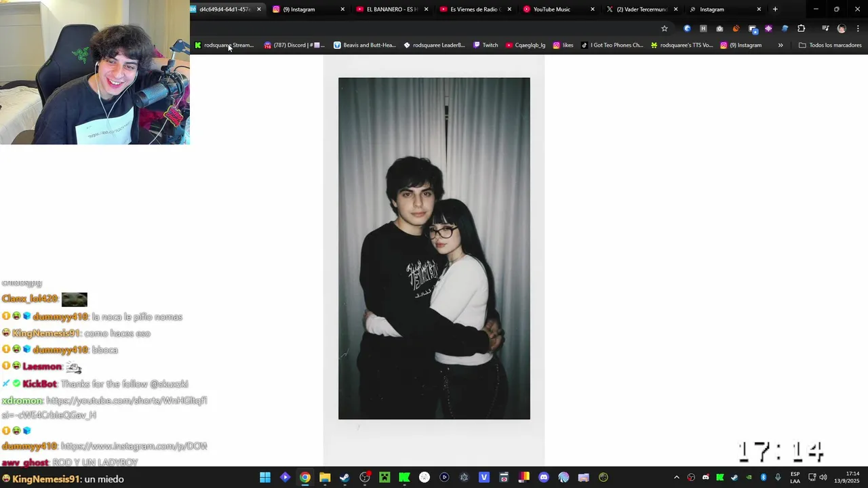Click the camera screenshot extension icon

[719, 28]
